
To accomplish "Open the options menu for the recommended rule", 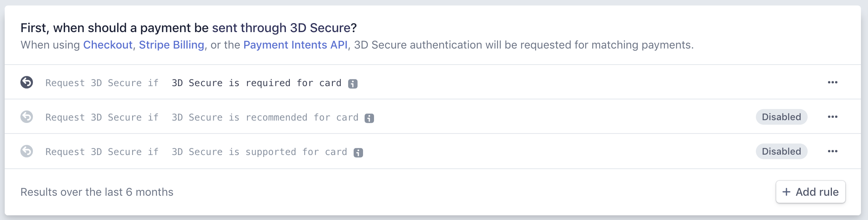I will (832, 117).
